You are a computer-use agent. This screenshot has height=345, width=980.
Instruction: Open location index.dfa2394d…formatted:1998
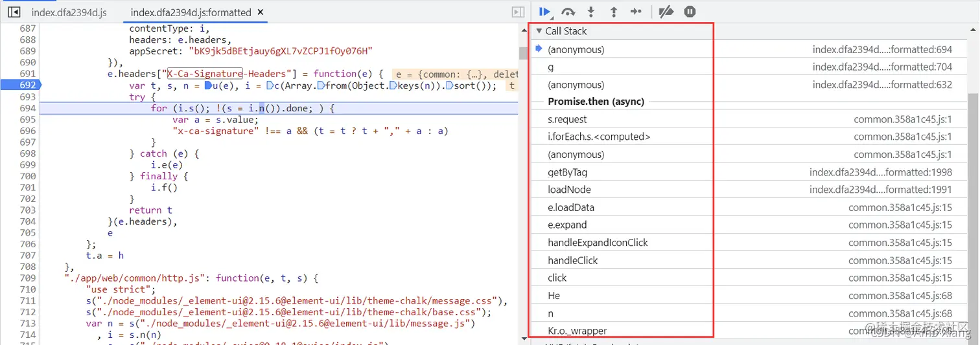(881, 172)
